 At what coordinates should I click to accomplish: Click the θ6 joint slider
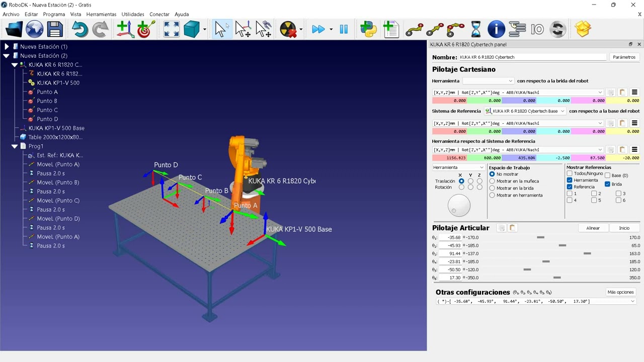pos(557,278)
